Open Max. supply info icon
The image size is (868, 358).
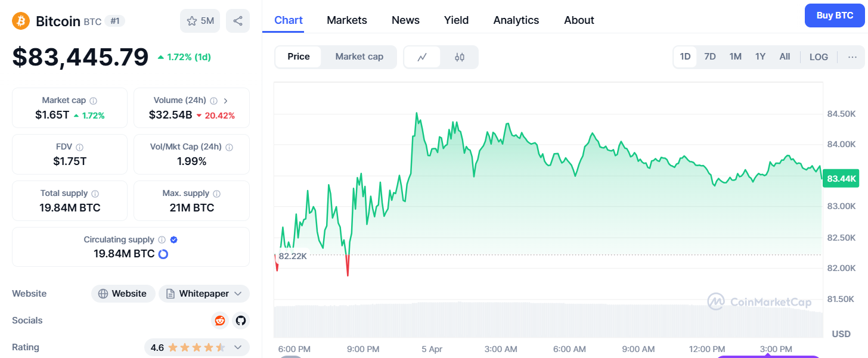[x=217, y=194]
